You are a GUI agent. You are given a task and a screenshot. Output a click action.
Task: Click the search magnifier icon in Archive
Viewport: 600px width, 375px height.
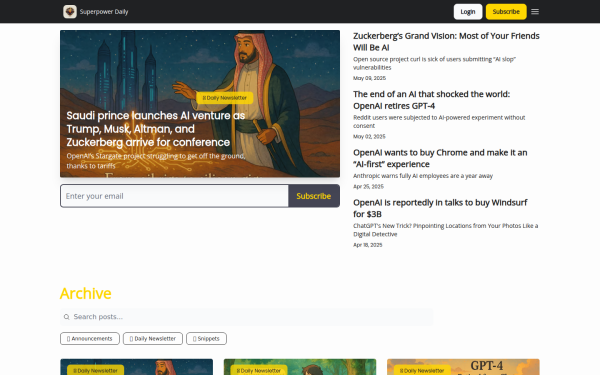pyautogui.click(x=67, y=317)
